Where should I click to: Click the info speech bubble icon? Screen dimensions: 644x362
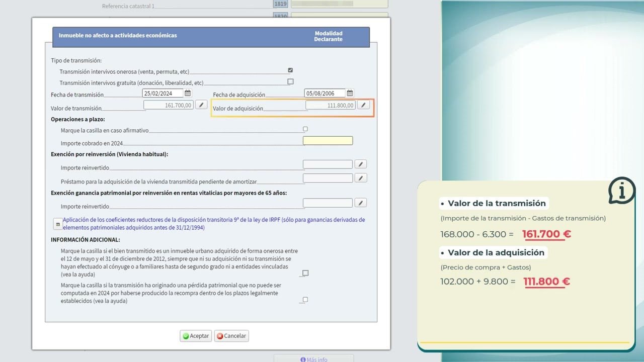point(622,191)
